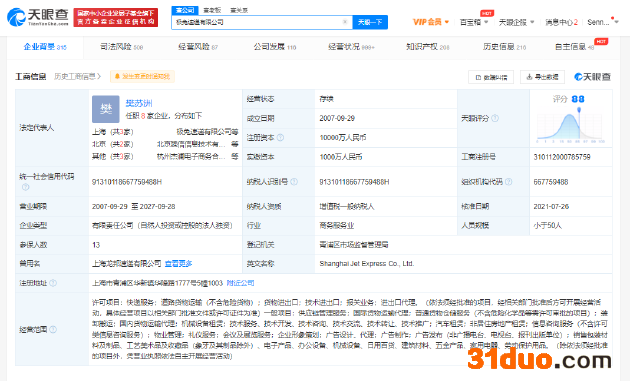This screenshot has width=630, height=381.
Task: Click the help icon next to 注册地址
Action: click(x=53, y=283)
